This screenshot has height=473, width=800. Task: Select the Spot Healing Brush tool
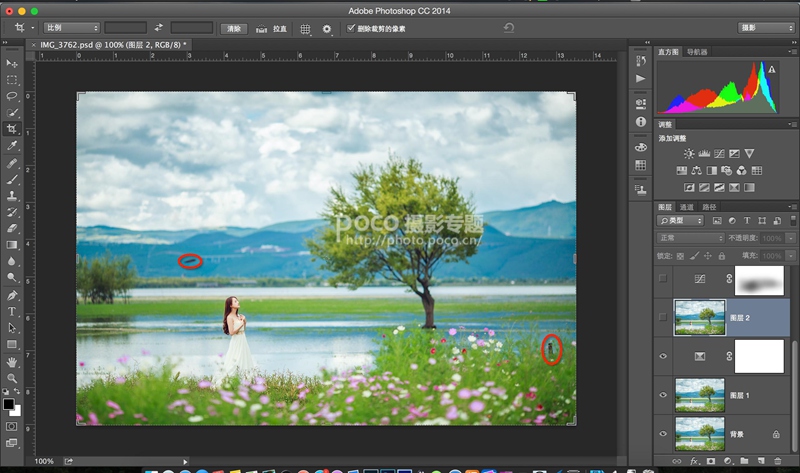(12, 163)
